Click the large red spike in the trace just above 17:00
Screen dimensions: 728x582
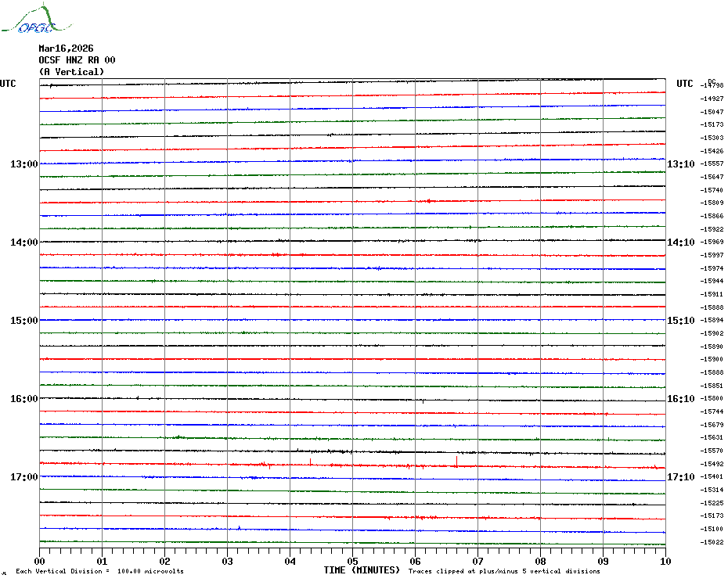456,461
